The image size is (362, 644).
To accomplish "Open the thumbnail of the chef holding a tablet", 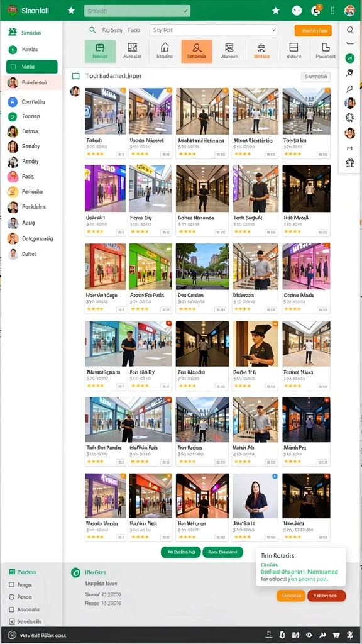I will click(255, 344).
